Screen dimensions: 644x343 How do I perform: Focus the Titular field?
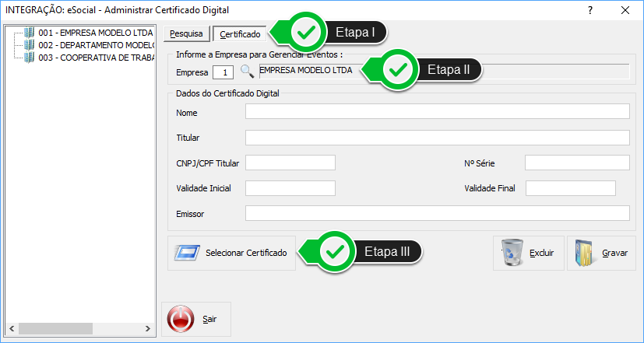point(438,138)
